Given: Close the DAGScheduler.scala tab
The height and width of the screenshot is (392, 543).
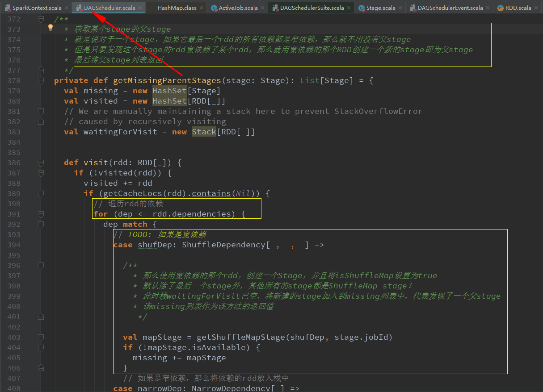Looking at the screenshot, I should [140, 8].
